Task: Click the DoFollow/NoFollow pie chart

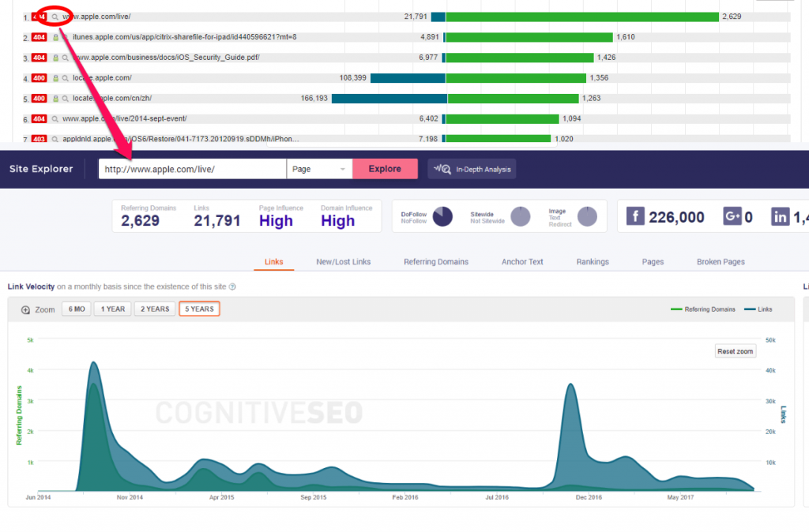Action: pyautogui.click(x=442, y=216)
